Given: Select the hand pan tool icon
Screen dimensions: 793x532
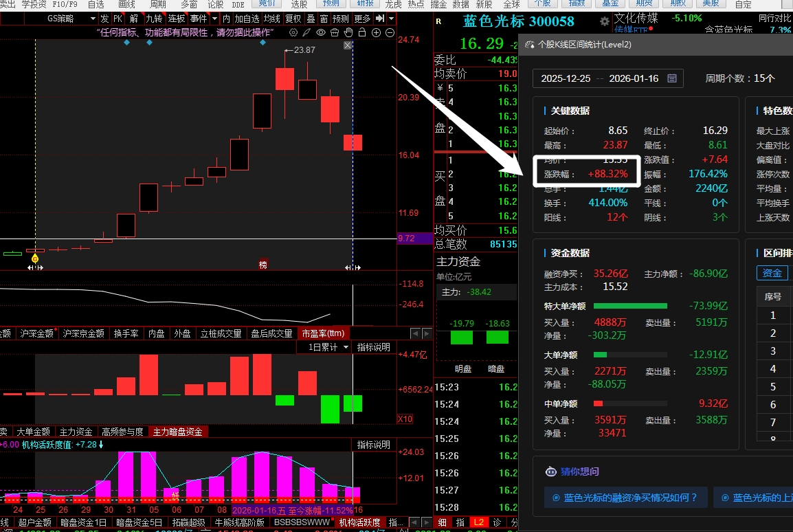Looking at the screenshot, I should pos(348,32).
